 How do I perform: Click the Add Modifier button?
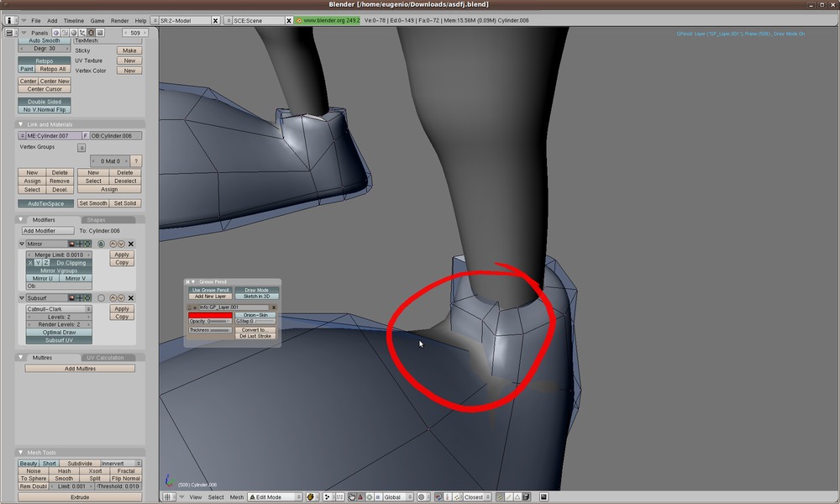click(x=48, y=231)
